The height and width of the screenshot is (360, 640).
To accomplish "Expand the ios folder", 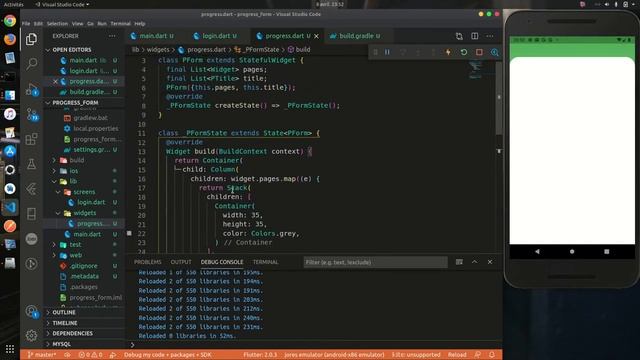I will click(x=73, y=171).
